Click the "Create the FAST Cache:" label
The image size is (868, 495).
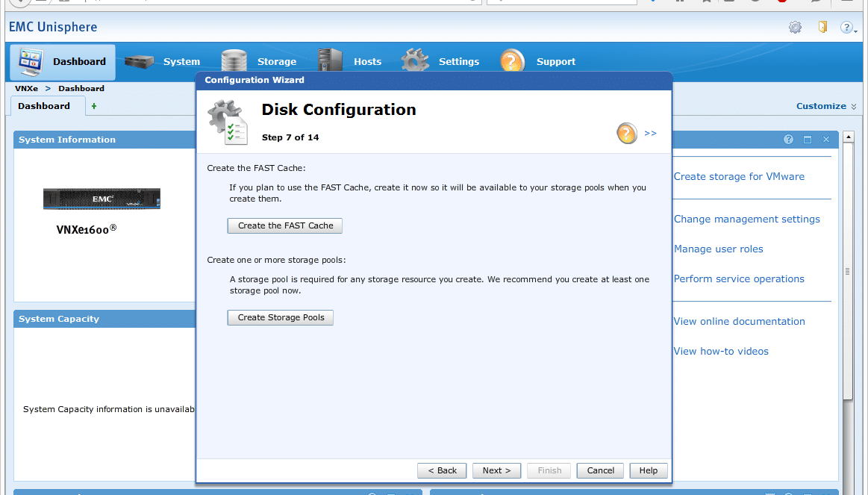(x=256, y=168)
